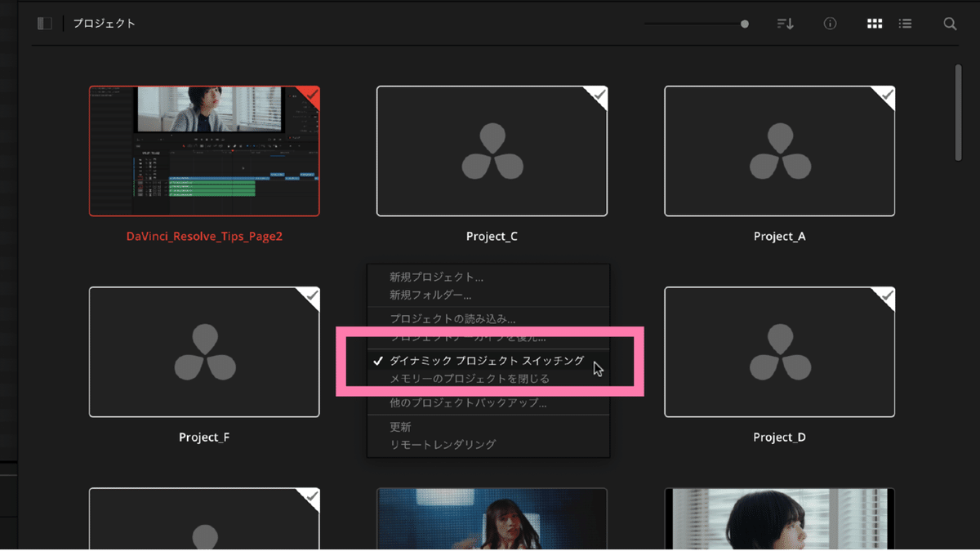Click the DaVinci_Resolve_Tips_Page2 project name
The image size is (980, 551).
click(x=204, y=237)
